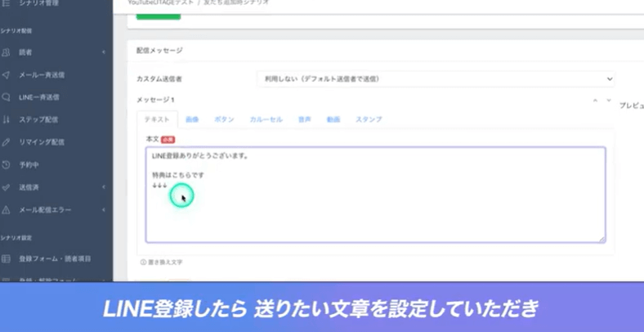
Task: Select the スタンプ tab
Action: [x=368, y=119]
